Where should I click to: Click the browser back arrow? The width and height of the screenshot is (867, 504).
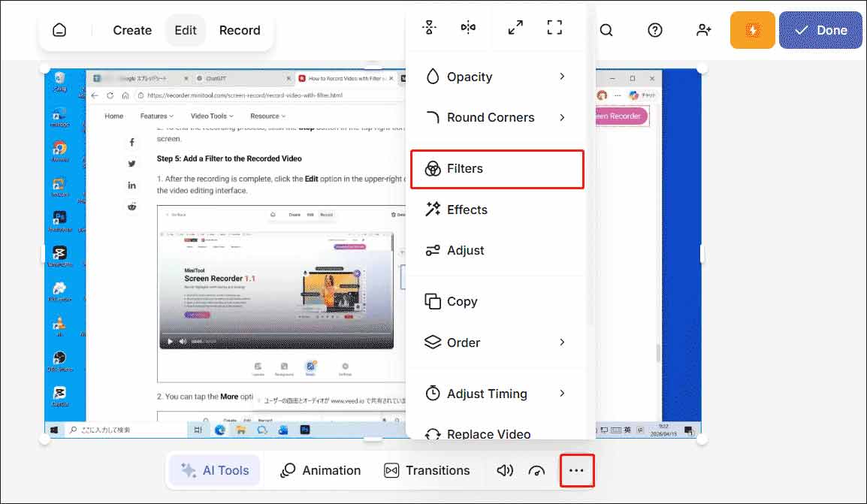[95, 95]
